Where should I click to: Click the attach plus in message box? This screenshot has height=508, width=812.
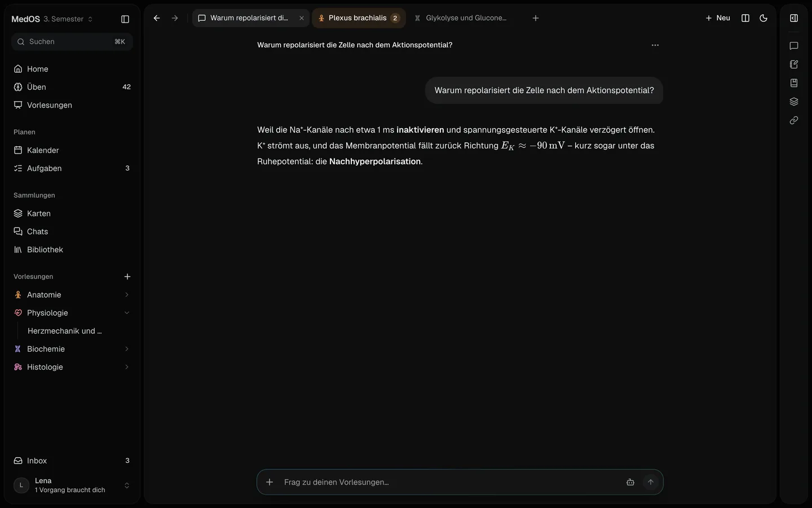click(x=270, y=482)
